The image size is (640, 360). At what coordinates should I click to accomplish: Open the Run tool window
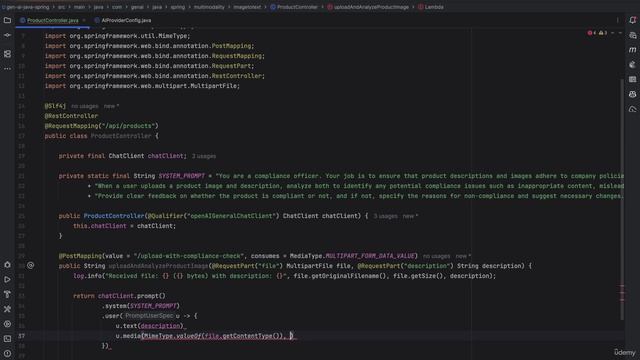[x=7, y=280]
